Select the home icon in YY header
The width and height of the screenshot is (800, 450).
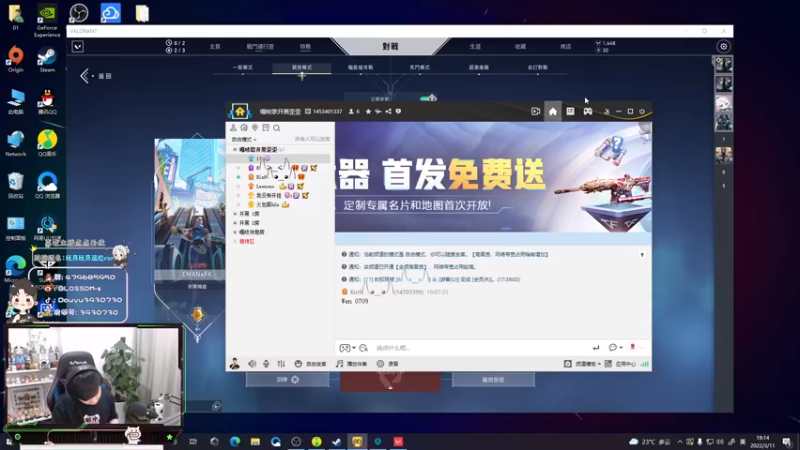[x=553, y=111]
